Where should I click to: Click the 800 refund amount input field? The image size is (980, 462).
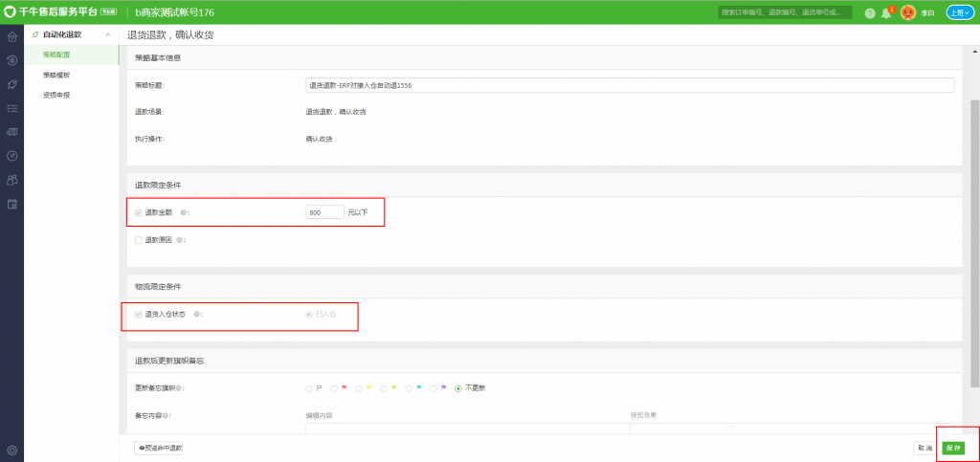323,212
